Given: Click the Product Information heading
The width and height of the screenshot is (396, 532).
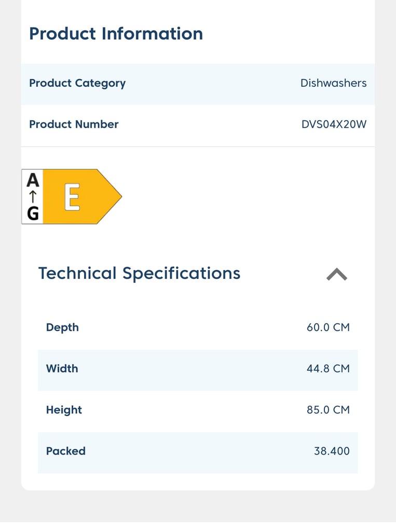Looking at the screenshot, I should pos(116,34).
